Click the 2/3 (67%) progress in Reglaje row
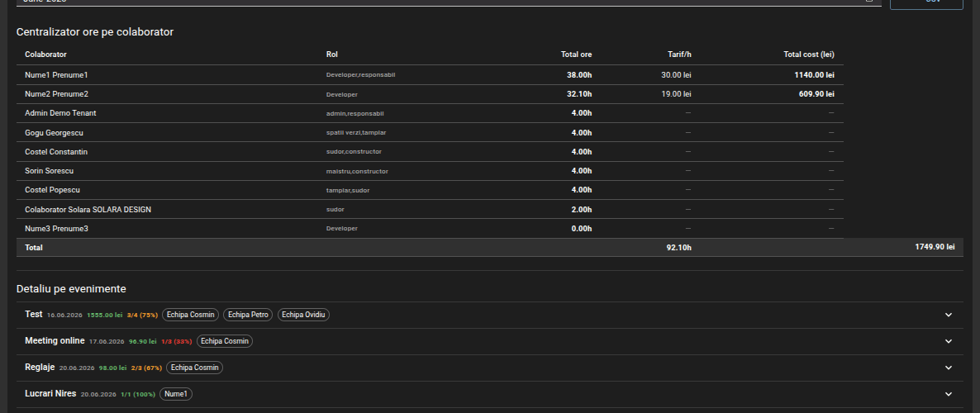The image size is (980, 413). (146, 368)
